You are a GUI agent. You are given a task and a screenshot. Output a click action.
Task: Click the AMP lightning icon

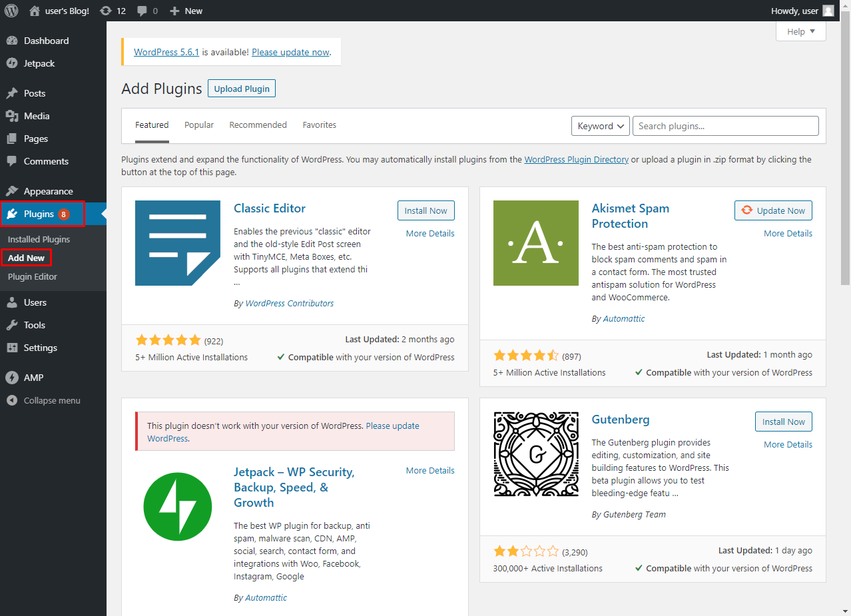pyautogui.click(x=12, y=378)
